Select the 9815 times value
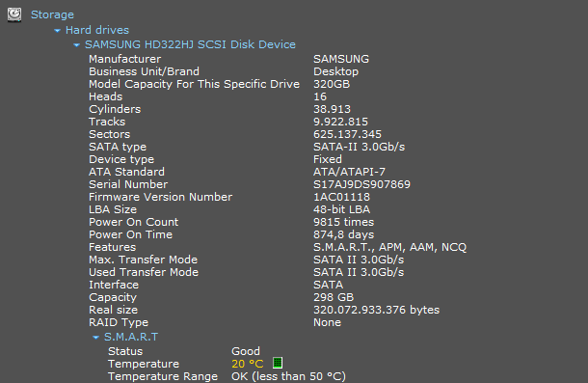This screenshot has width=588, height=383. click(343, 222)
